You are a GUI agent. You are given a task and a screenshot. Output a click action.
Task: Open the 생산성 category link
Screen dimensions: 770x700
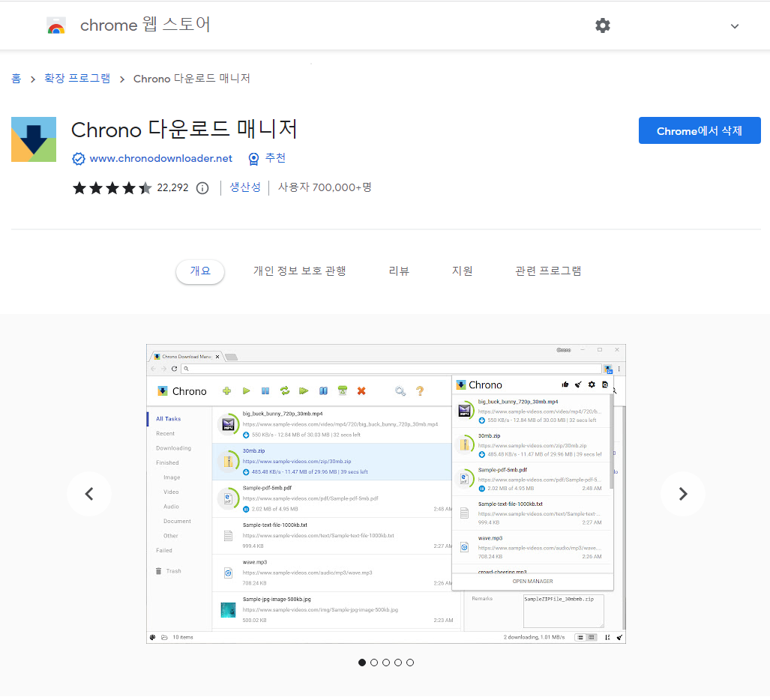(x=245, y=187)
